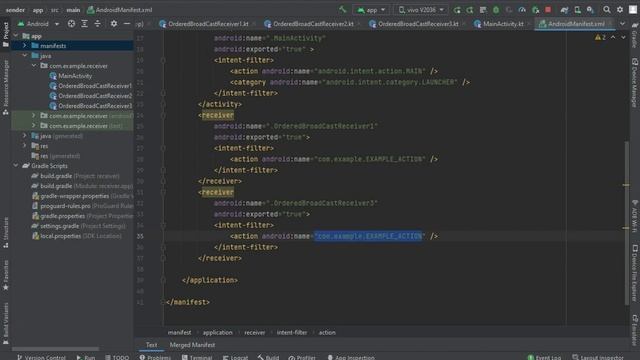Hide the Project panel with minus icon
Screen dimensions: 640x360
coord(127,24)
